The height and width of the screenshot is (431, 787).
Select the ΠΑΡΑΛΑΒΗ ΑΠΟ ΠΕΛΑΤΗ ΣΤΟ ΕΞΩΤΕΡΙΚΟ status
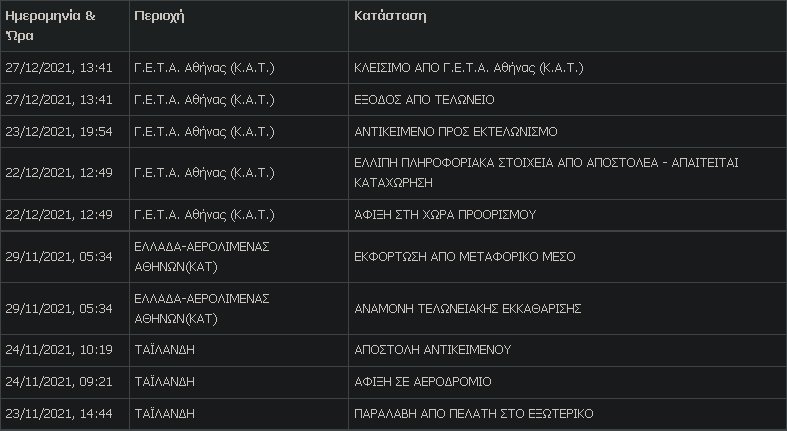pos(474,414)
